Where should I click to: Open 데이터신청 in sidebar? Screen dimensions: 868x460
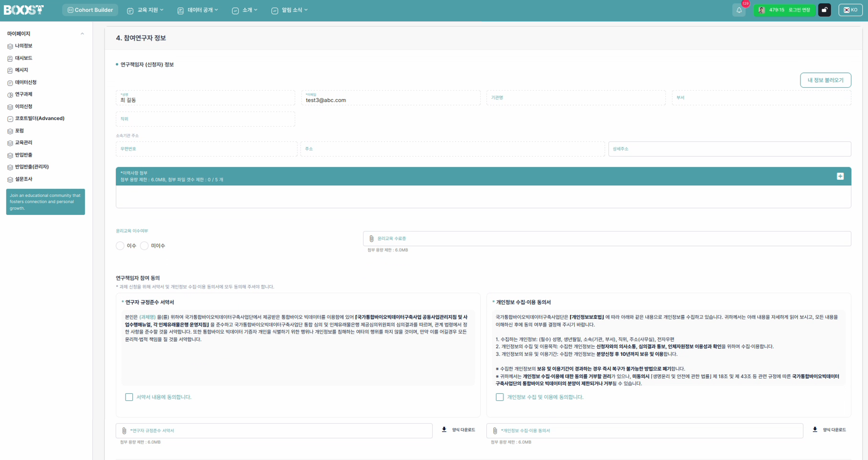26,82
